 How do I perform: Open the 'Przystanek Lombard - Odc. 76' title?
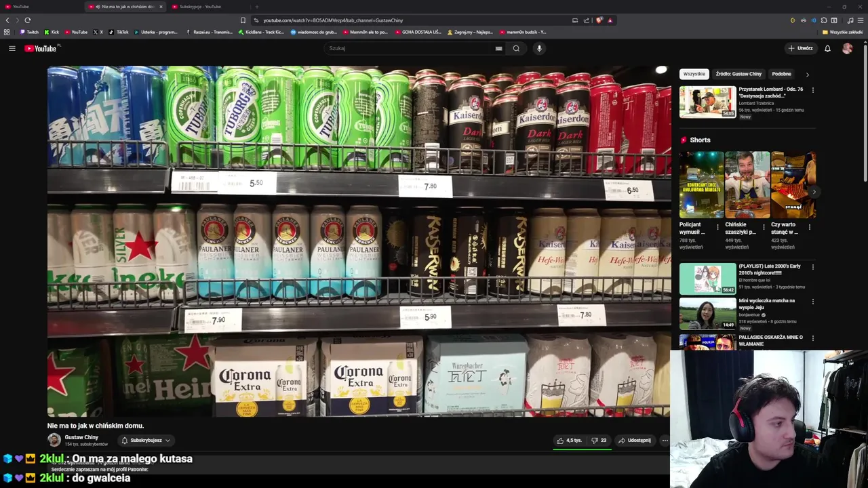771,92
